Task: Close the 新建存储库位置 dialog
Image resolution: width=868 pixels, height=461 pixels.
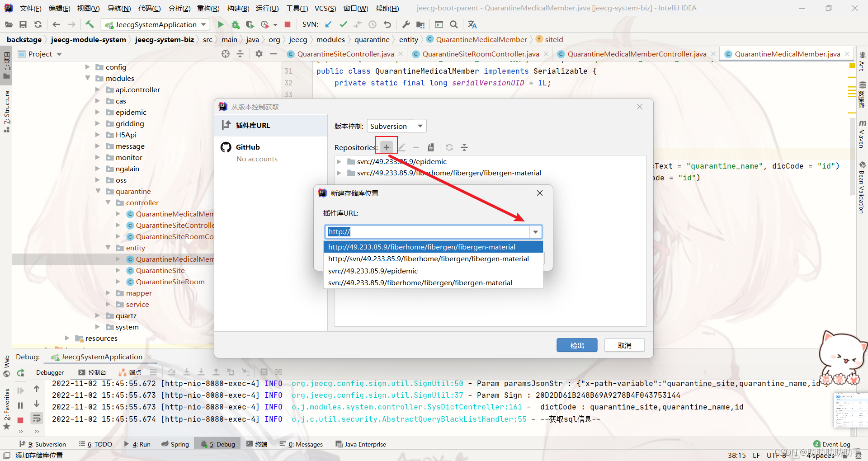Action: tap(539, 193)
